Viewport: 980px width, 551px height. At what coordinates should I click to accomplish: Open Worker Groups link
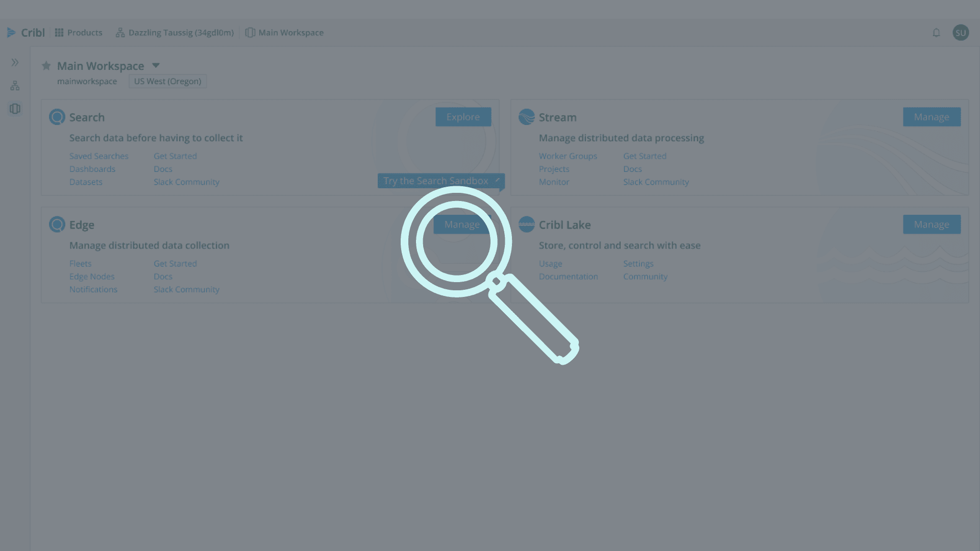(x=568, y=156)
